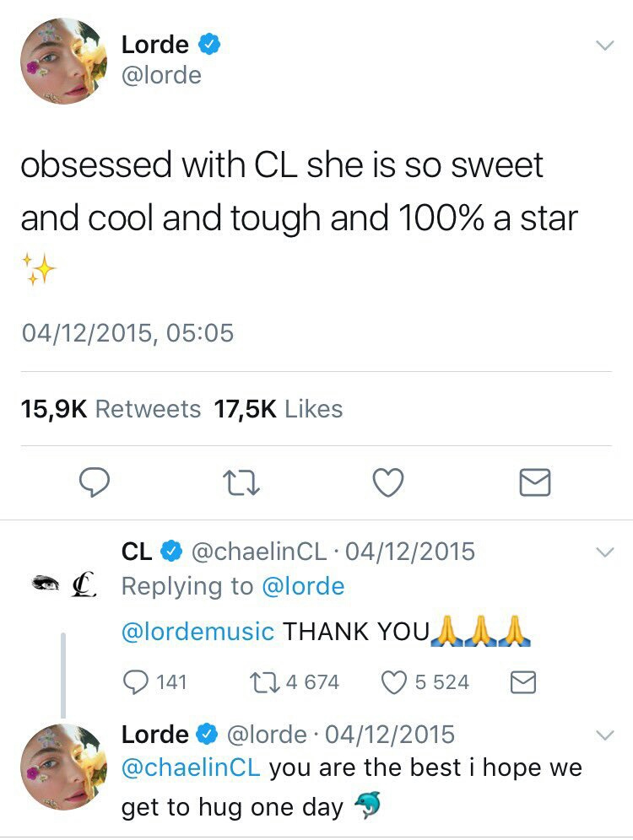View the 17,5K Likes list

pos(279,409)
